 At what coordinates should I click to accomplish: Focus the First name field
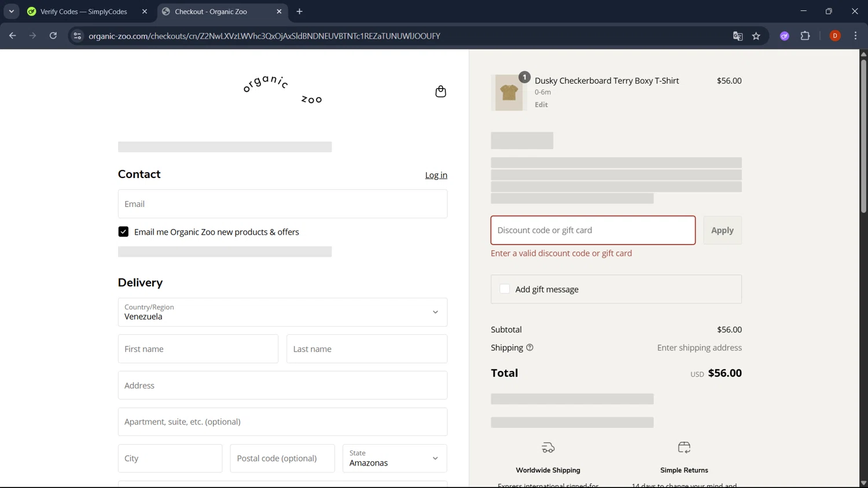198,349
